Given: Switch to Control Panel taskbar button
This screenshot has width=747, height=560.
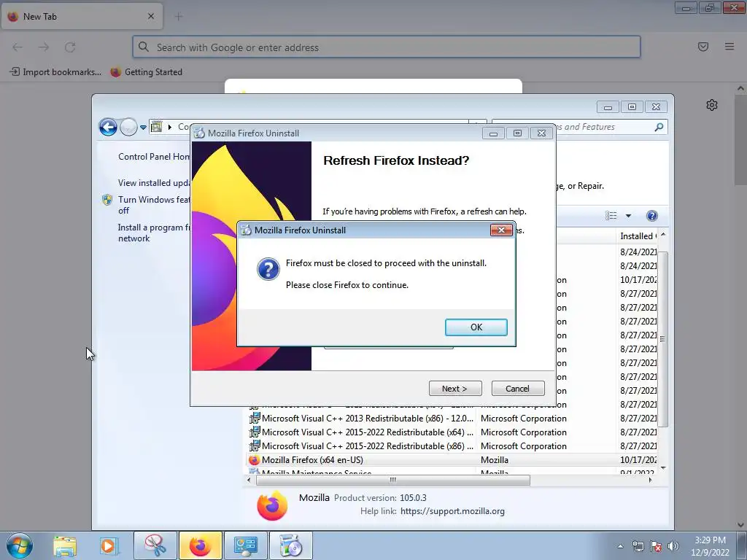Looking at the screenshot, I should (245, 545).
